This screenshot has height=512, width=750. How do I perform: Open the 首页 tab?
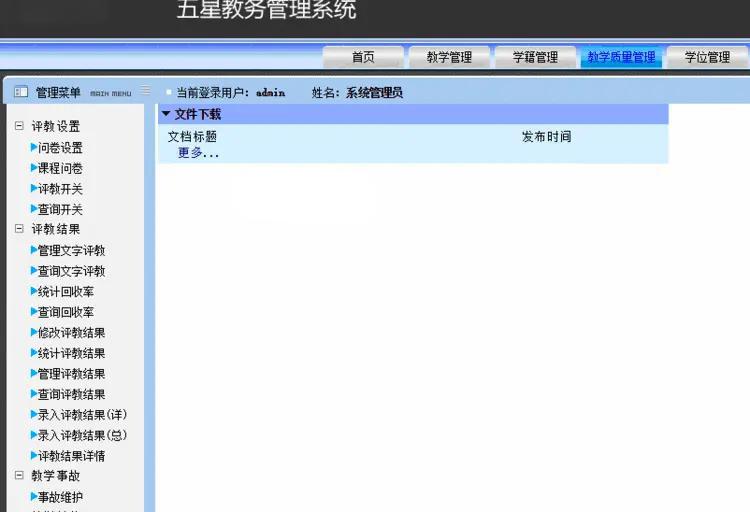[x=363, y=57]
